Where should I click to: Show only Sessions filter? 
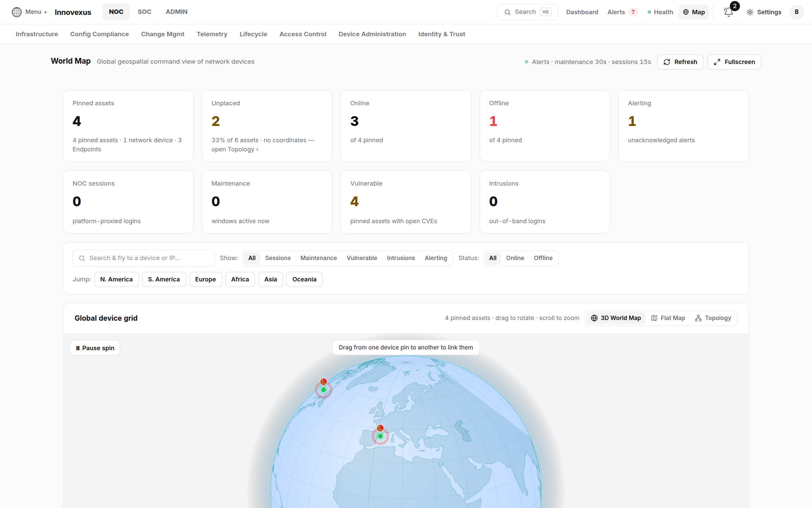[x=278, y=258]
